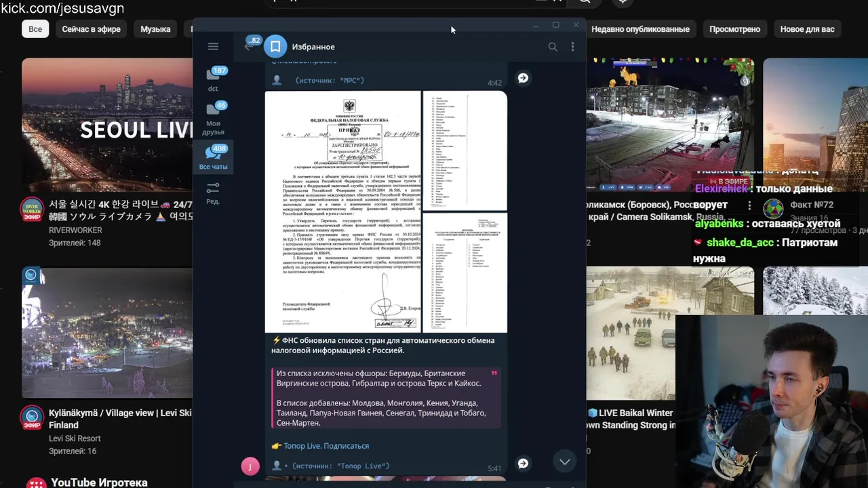868x488 pixels.
Task: Follow the Топор Live. Подписаться link
Action: [326, 446]
